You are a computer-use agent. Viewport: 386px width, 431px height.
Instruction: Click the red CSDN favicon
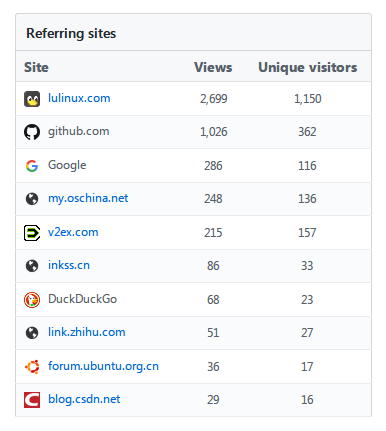click(x=32, y=400)
